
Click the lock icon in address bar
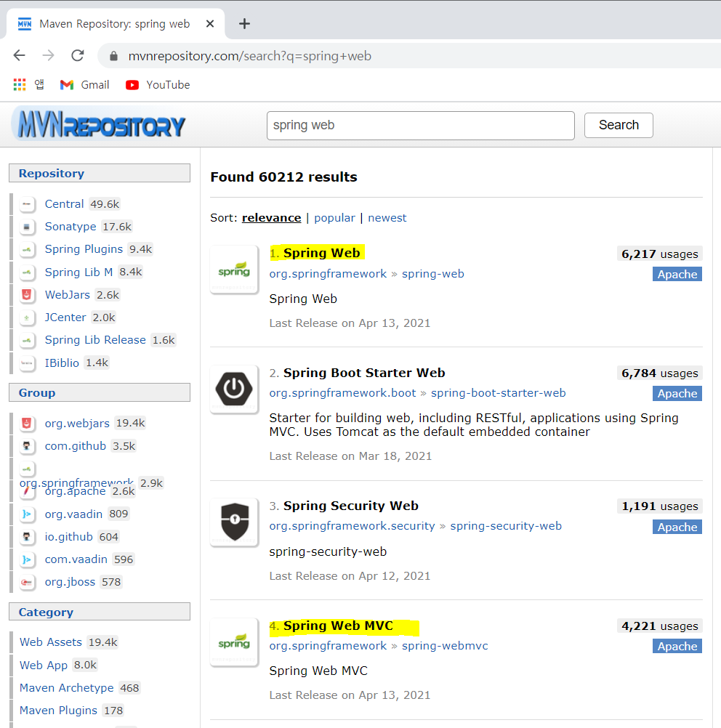point(113,56)
